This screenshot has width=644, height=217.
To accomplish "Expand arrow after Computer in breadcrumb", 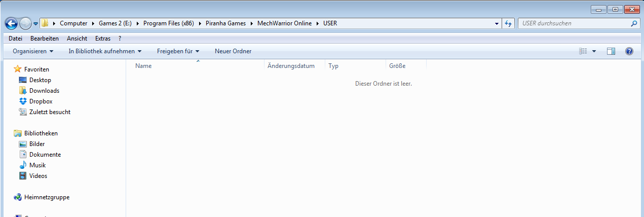I will click(x=93, y=23).
